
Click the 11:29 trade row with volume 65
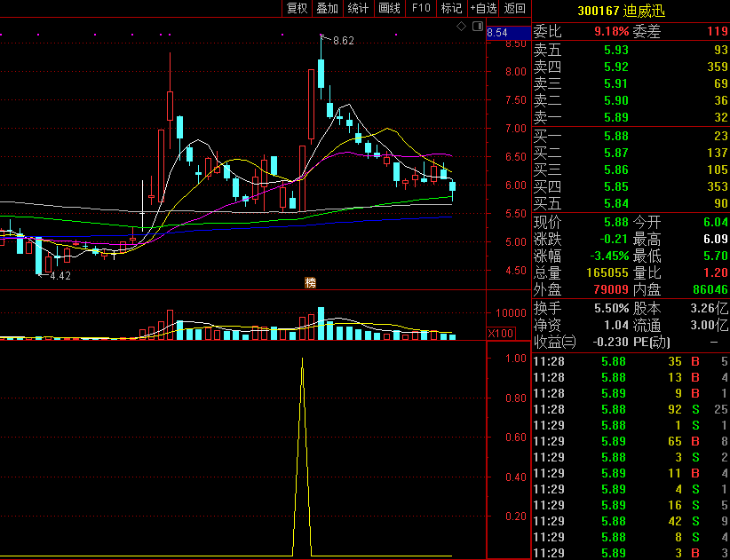[x=631, y=441]
